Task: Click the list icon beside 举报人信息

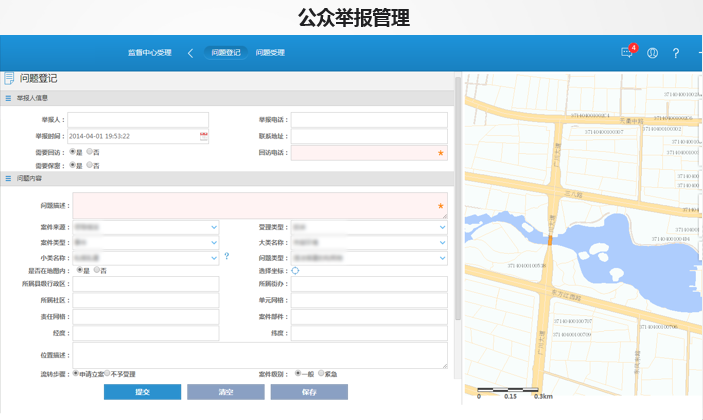Action: pos(8,98)
